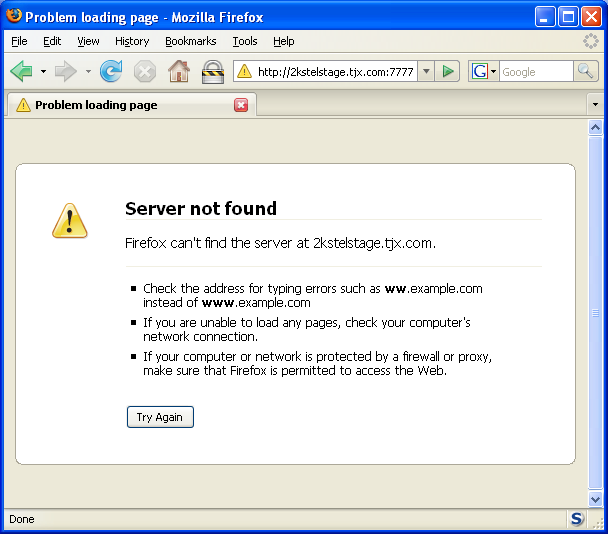This screenshot has width=608, height=534.
Task: Open the Back button history dropdown
Action: pyautogui.click(x=43, y=71)
